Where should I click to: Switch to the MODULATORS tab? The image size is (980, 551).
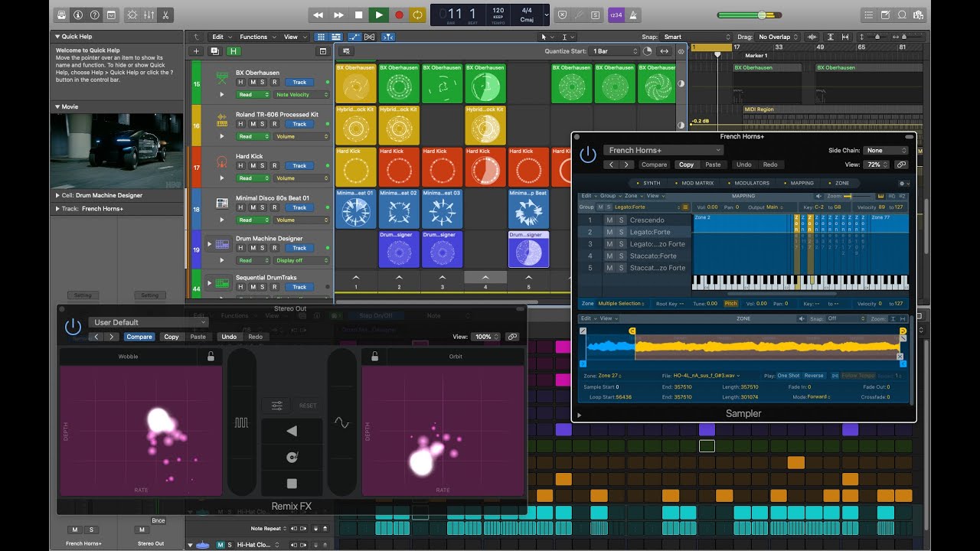point(749,184)
